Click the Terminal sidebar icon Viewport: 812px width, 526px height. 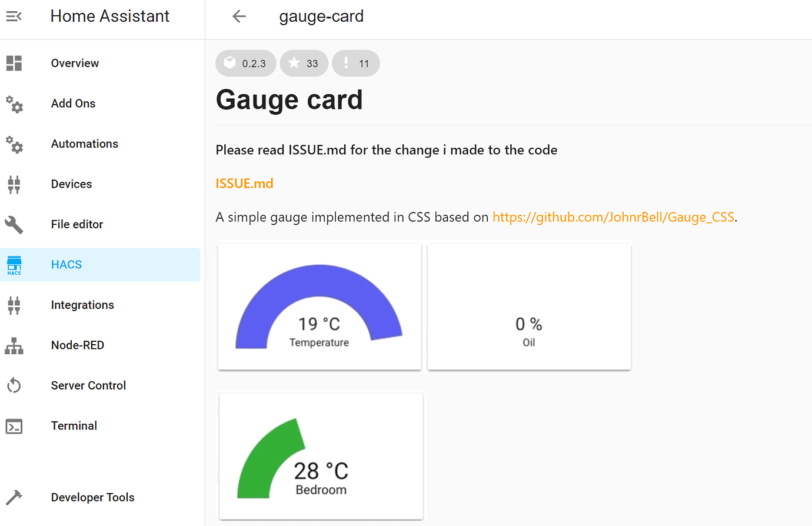pyautogui.click(x=14, y=425)
